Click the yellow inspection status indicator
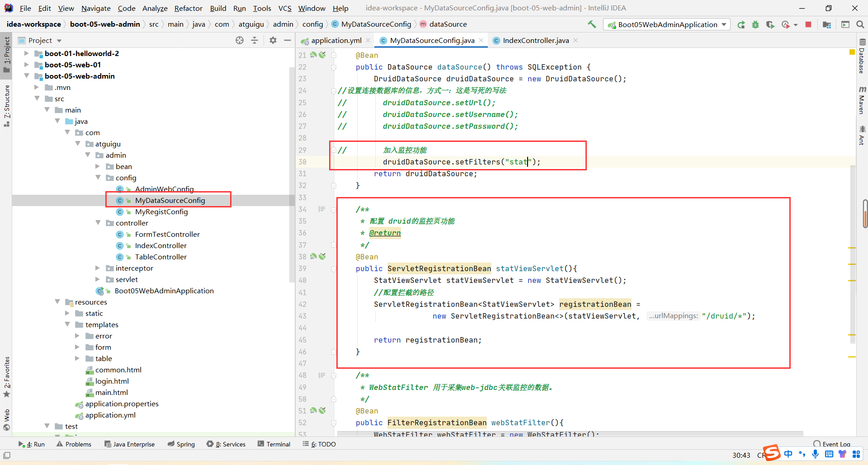This screenshot has width=868, height=465. [852, 52]
